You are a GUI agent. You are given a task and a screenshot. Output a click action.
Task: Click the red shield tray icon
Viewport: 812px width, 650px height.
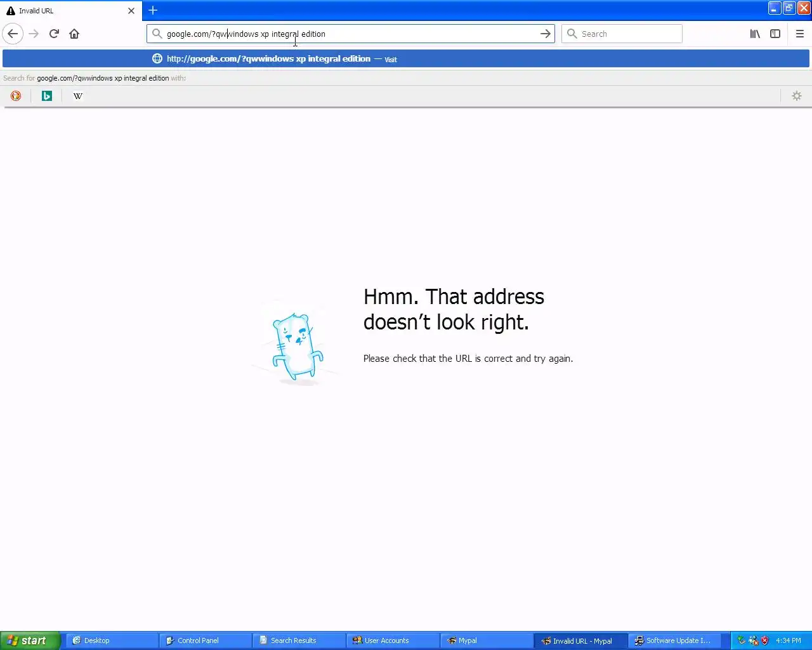pos(764,640)
